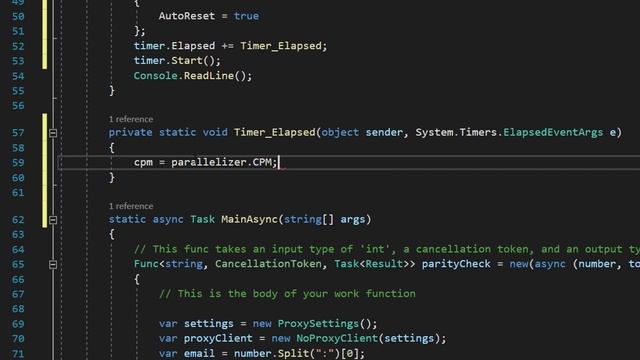This screenshot has height=360, width=640.
Task: Click line number 65 in gutter
Action: pos(18,265)
